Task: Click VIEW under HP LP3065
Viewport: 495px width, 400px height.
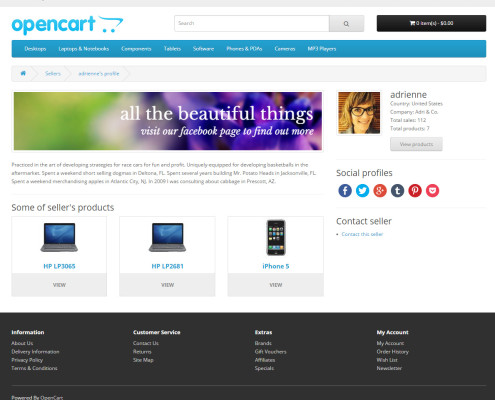Action: coord(59,285)
